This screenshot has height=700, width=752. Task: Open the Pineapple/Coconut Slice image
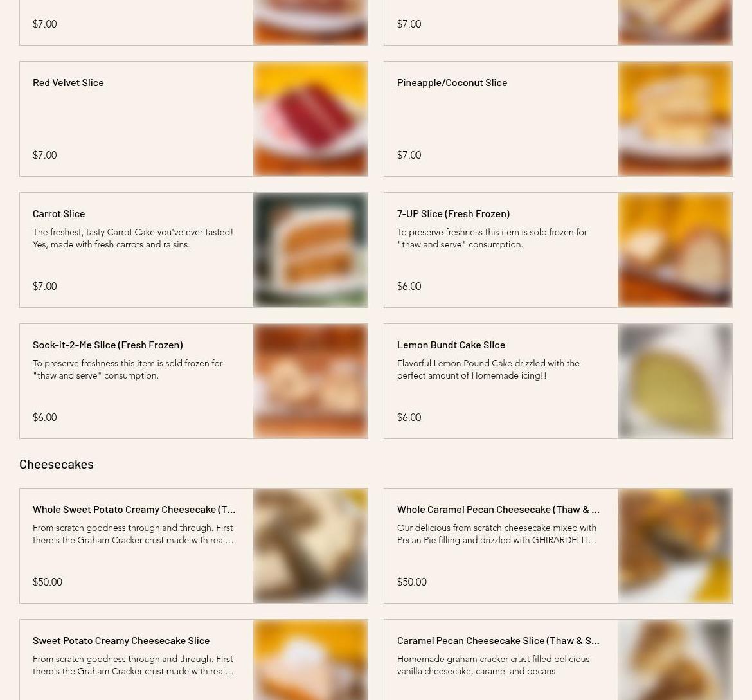pyautogui.click(x=675, y=119)
